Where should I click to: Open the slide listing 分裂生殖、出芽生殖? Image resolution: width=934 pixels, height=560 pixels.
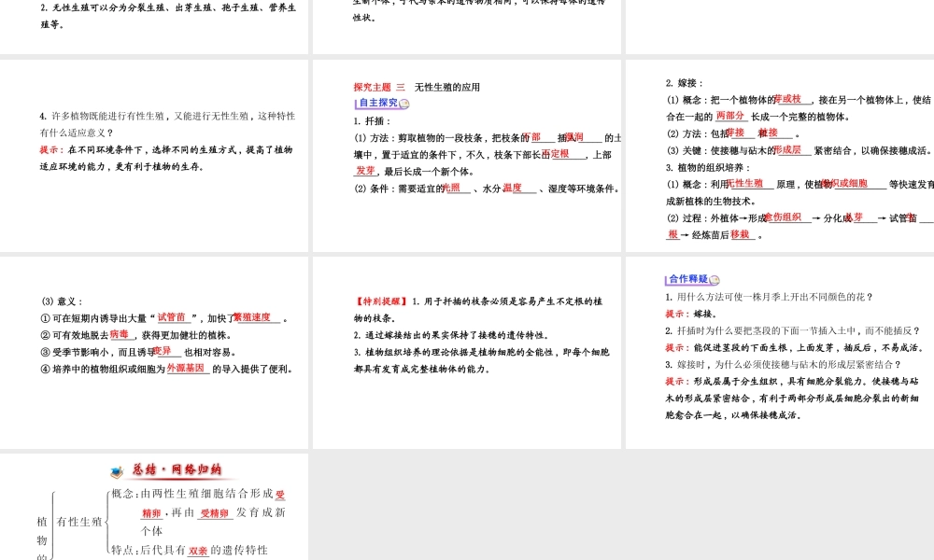click(x=154, y=27)
